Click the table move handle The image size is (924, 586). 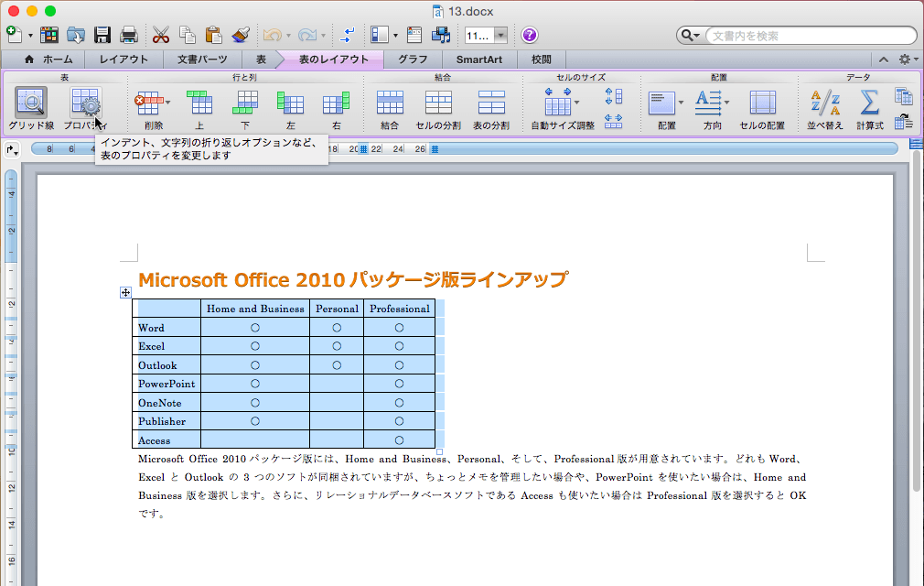coord(125,292)
